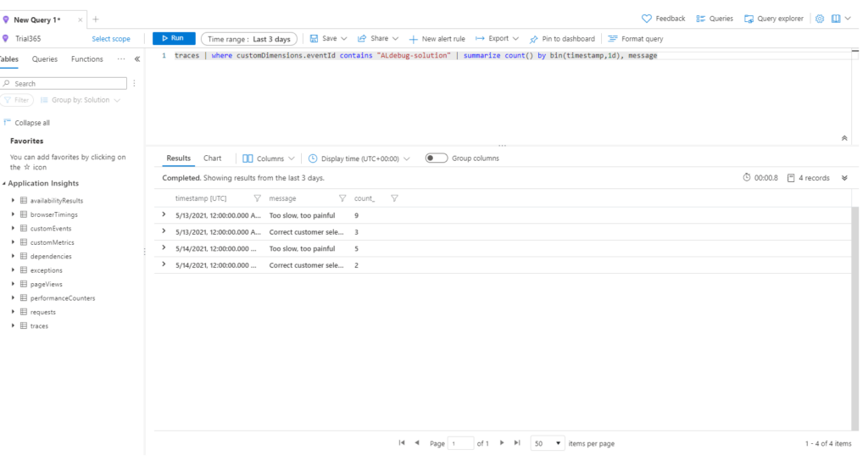This screenshot has height=461, width=868.
Task: Open the settings gear icon
Action: [820, 19]
